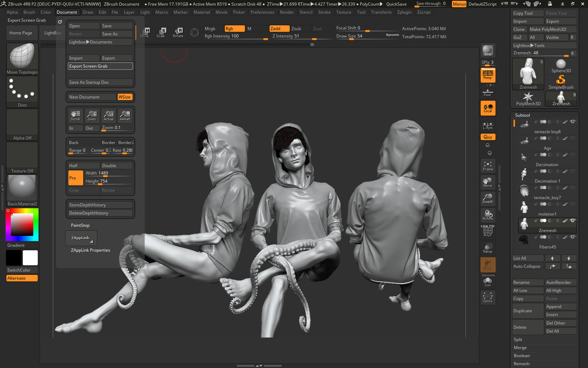Enable Transp transparency icon
The image size is (588, 368).
(x=488, y=248)
